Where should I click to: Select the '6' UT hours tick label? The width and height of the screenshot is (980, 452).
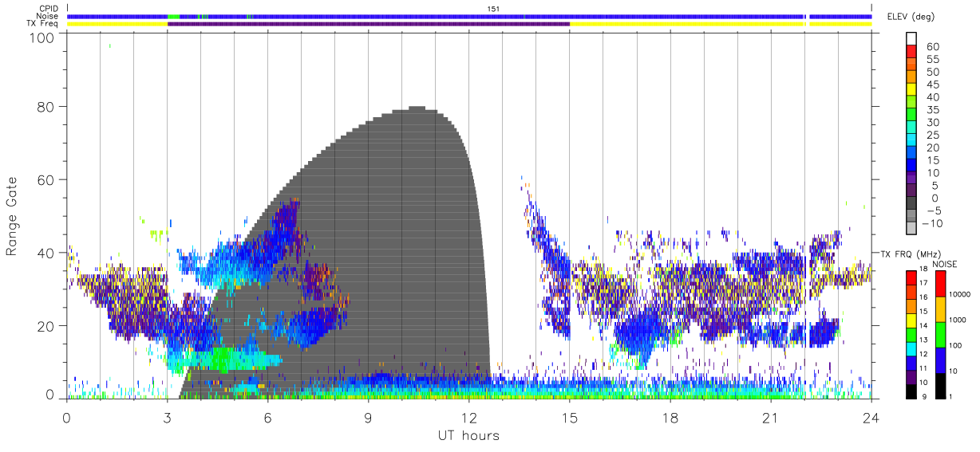[x=267, y=417]
